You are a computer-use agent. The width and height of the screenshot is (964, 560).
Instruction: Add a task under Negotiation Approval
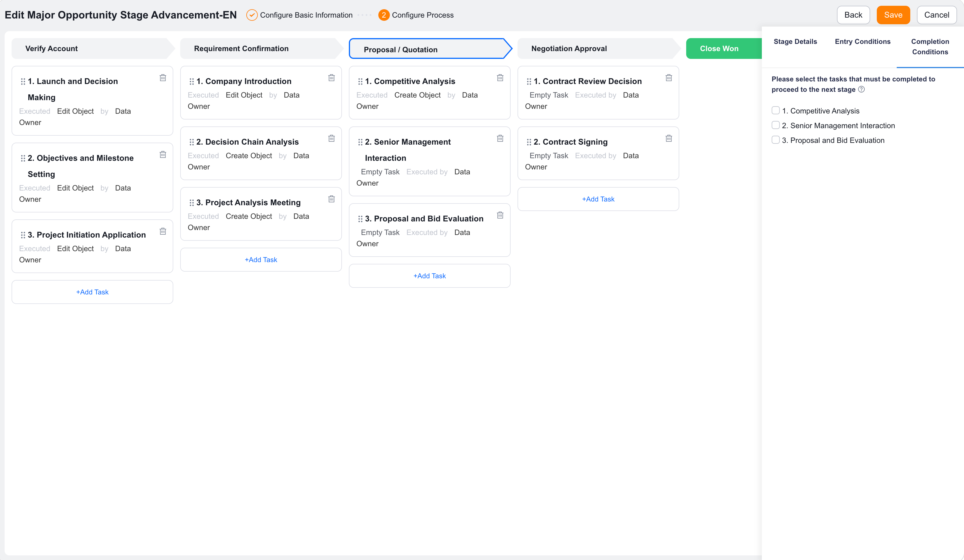coord(598,199)
